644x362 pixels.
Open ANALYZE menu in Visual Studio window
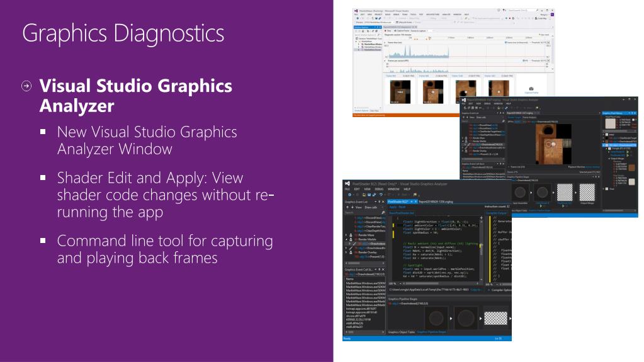[x=446, y=14]
